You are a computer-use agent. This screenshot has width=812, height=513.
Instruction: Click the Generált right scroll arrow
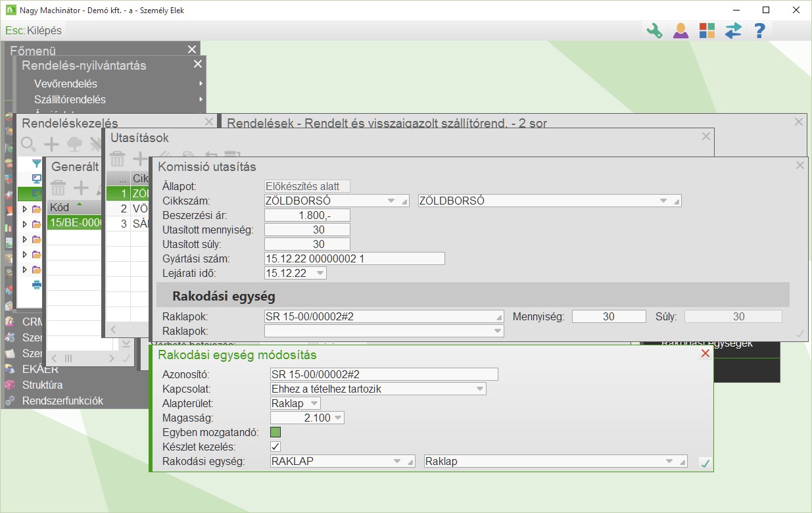[x=111, y=358]
